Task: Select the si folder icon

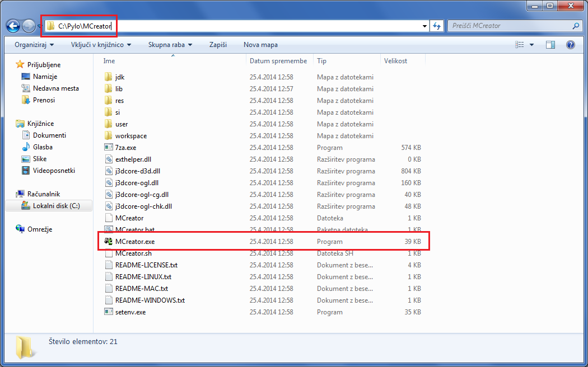Action: point(109,112)
